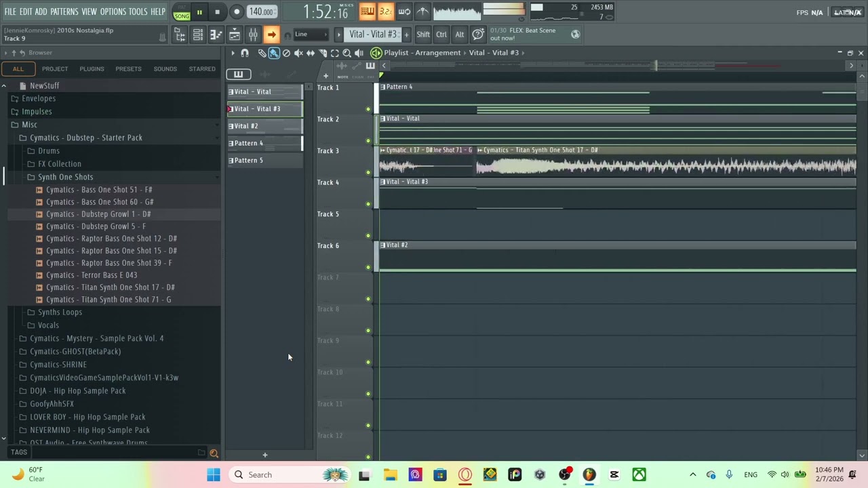Image resolution: width=868 pixels, height=488 pixels.
Task: Open playlist options menu arrow
Action: 233,53
